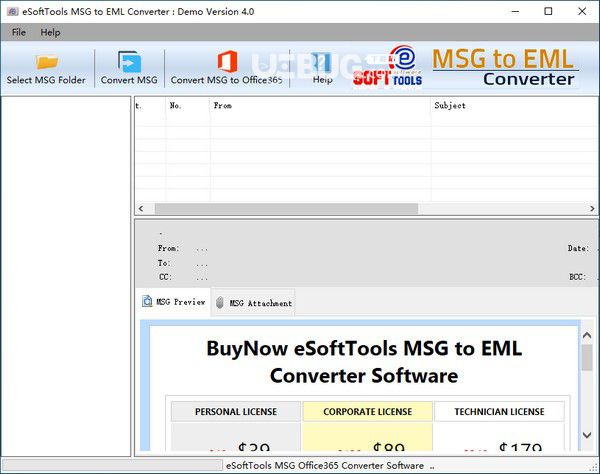The width and height of the screenshot is (600, 474).
Task: Click the preview vertical scrollbar thumb
Action: pyautogui.click(x=587, y=357)
